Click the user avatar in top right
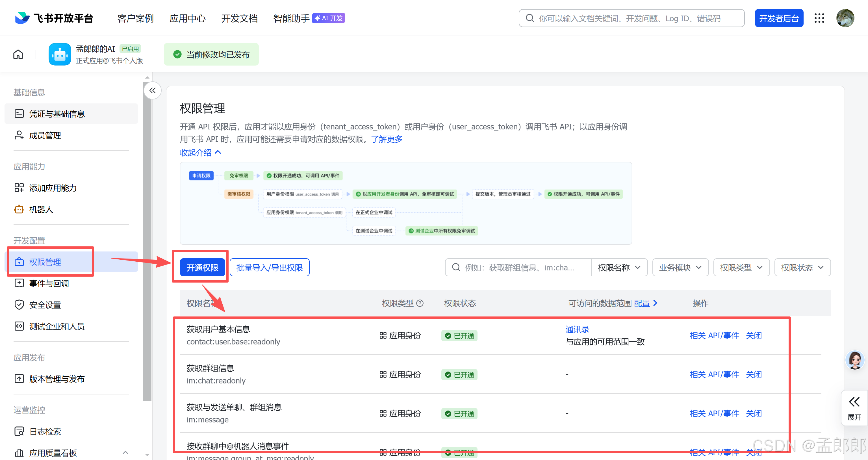This screenshot has height=460, width=868. [845, 18]
